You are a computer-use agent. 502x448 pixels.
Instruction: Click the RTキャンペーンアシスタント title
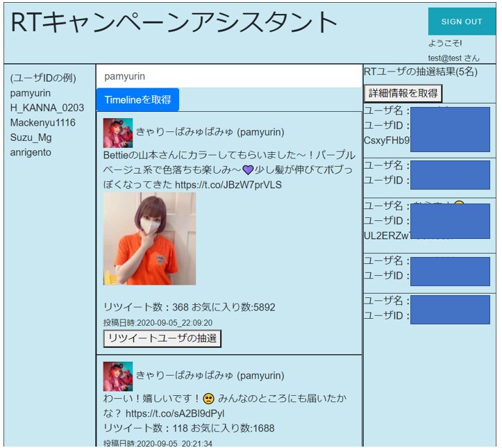click(x=174, y=22)
